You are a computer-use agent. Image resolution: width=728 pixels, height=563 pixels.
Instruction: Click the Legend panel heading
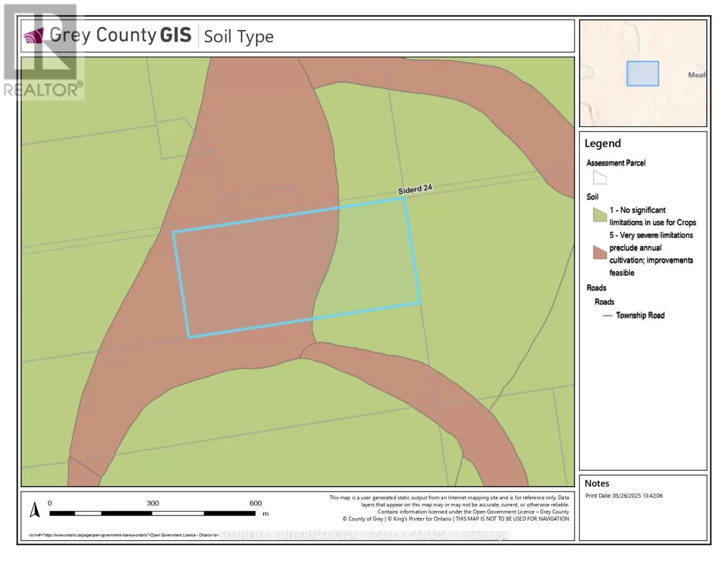pos(602,144)
